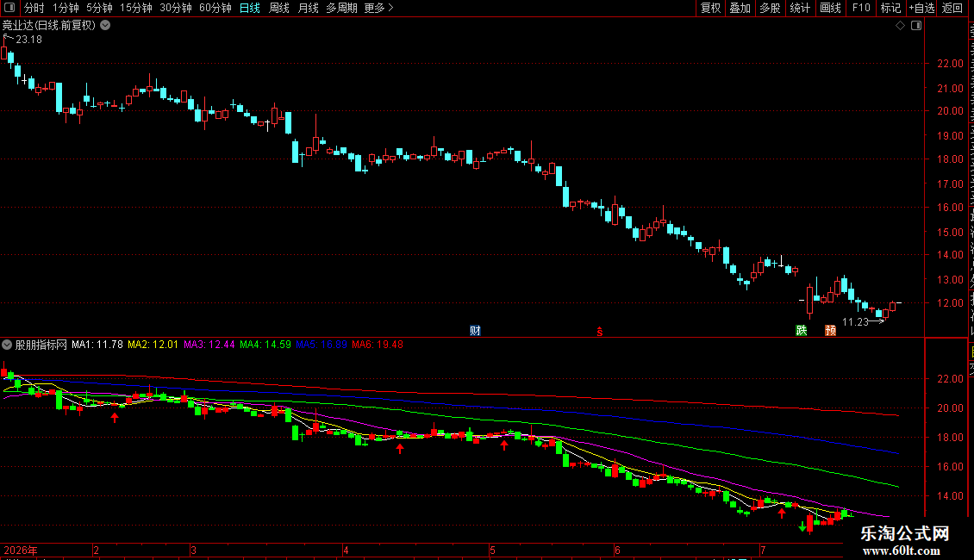
Task: Switch to 分时 view
Action: [34, 8]
